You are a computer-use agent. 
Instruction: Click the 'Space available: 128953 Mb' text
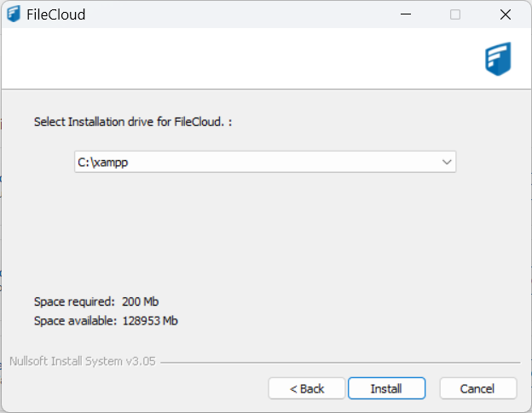point(106,321)
